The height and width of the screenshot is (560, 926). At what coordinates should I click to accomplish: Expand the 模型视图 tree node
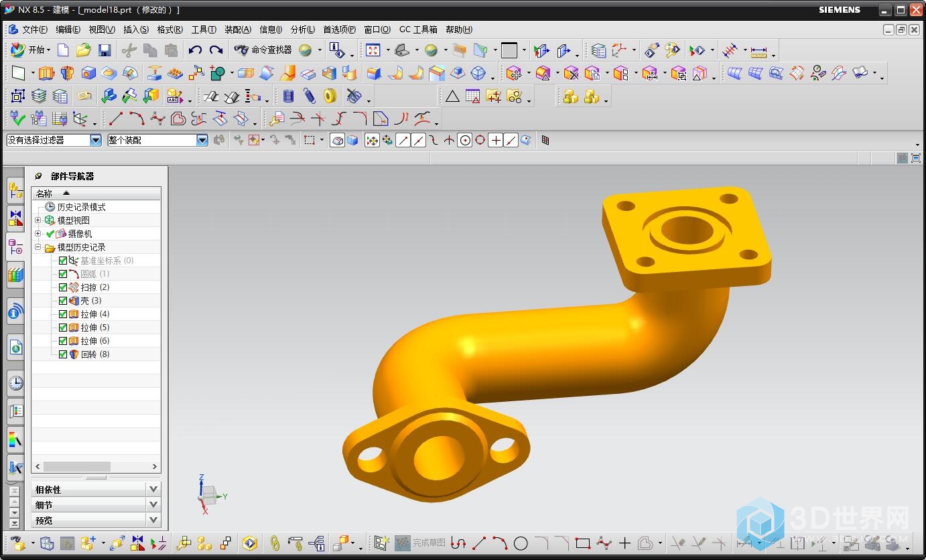pos(38,220)
